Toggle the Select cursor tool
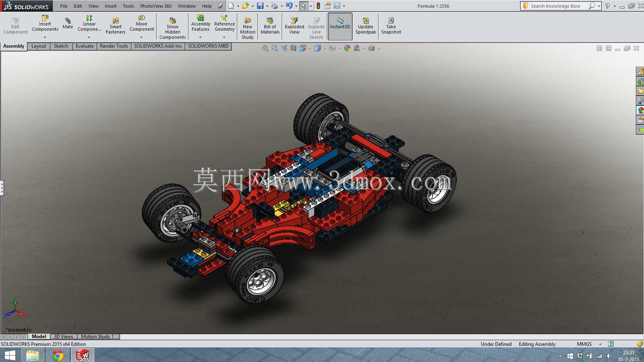This screenshot has height=362, width=644. point(303,6)
